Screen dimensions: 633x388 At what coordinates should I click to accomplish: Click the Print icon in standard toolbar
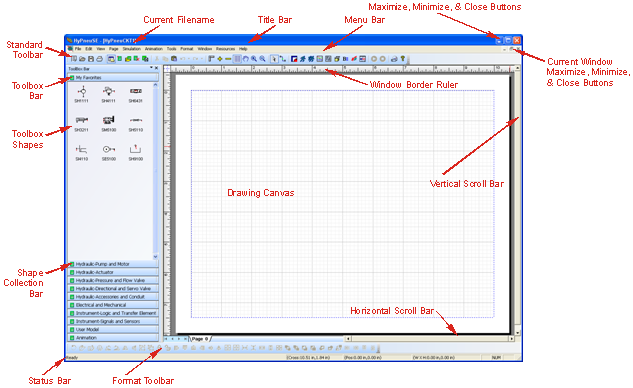[99, 59]
